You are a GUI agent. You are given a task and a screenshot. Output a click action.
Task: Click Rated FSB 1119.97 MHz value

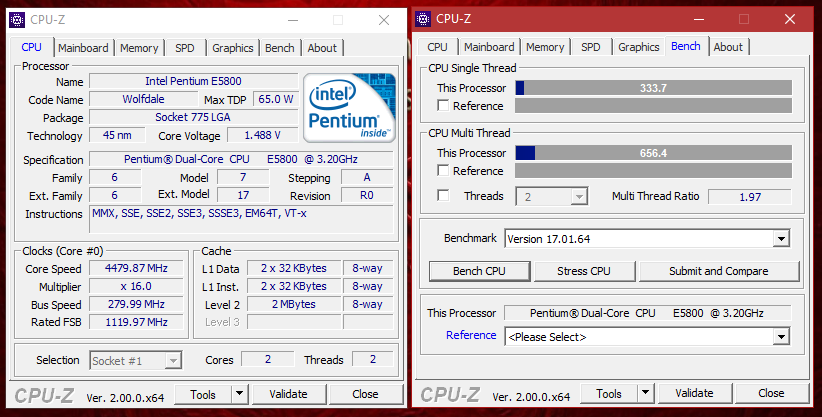point(136,322)
